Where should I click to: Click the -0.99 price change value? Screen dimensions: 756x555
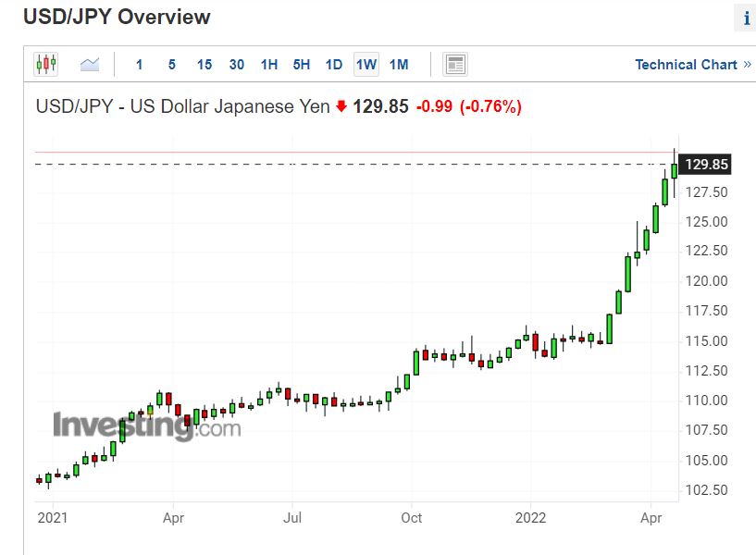click(x=434, y=106)
